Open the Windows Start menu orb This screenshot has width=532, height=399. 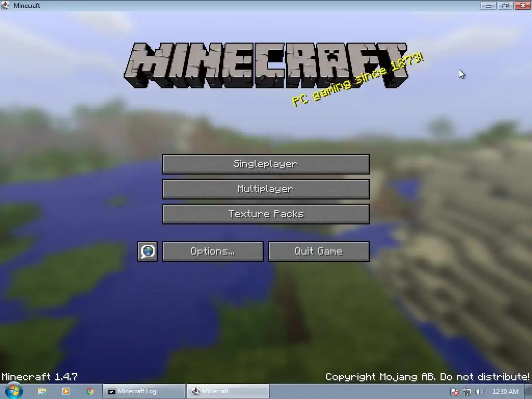coord(14,391)
